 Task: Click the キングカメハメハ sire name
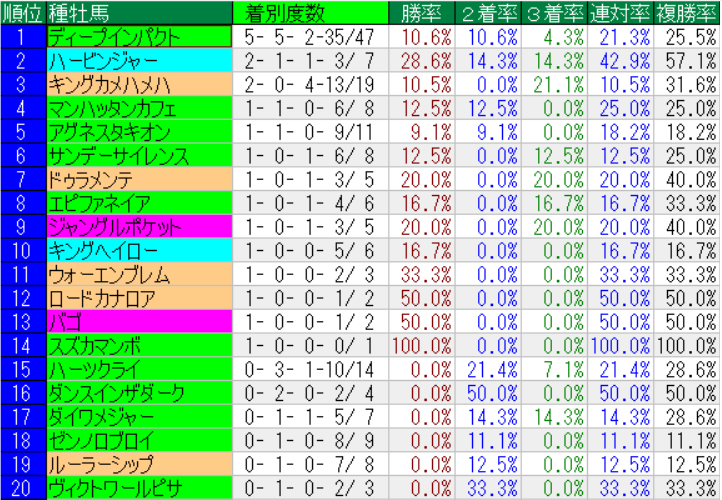pyautogui.click(x=110, y=84)
